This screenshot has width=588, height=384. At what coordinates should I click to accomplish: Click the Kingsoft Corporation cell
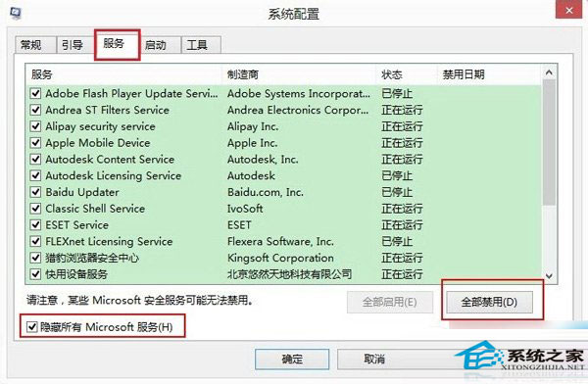280,258
